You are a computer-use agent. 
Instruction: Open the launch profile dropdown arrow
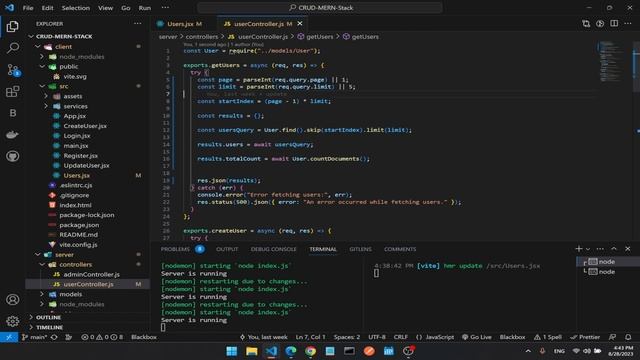(588, 249)
